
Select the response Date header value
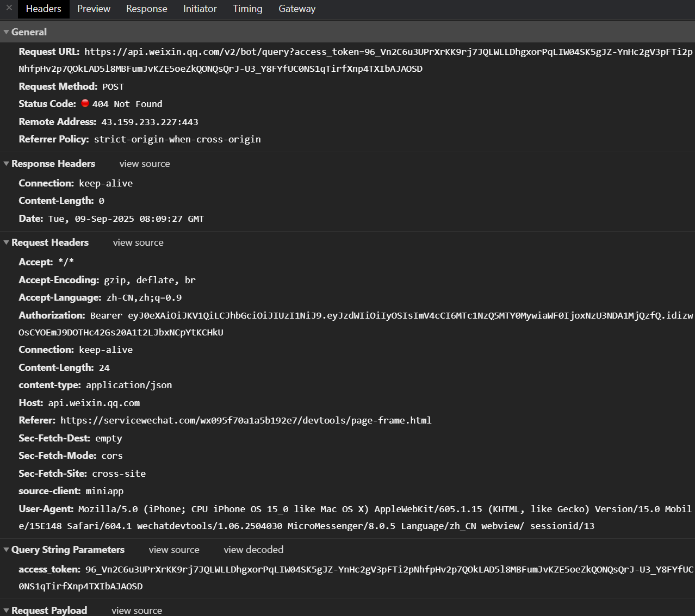126,219
